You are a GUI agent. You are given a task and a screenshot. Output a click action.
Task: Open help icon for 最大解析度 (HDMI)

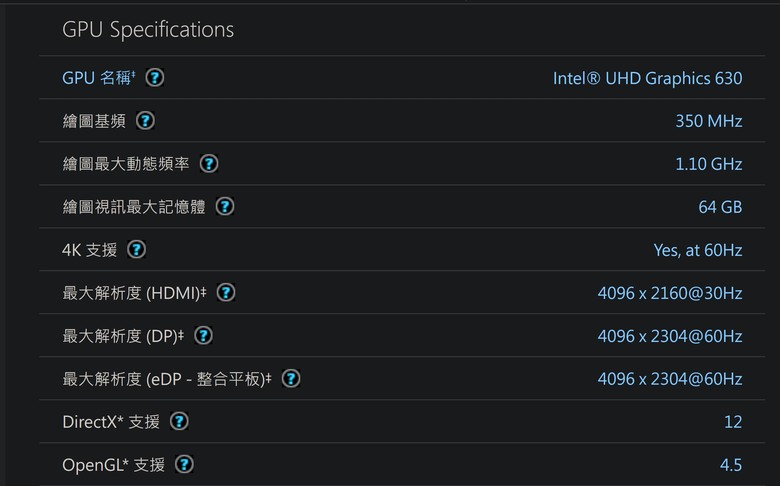click(226, 292)
